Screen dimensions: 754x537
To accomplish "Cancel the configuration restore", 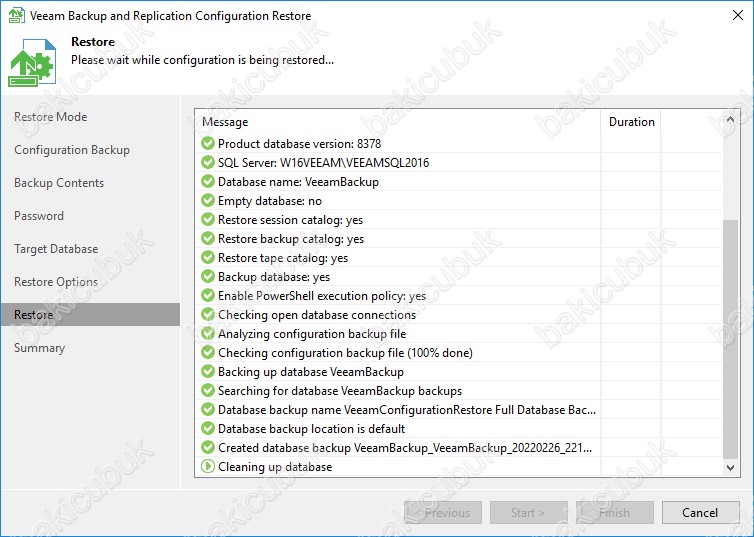I will [700, 512].
